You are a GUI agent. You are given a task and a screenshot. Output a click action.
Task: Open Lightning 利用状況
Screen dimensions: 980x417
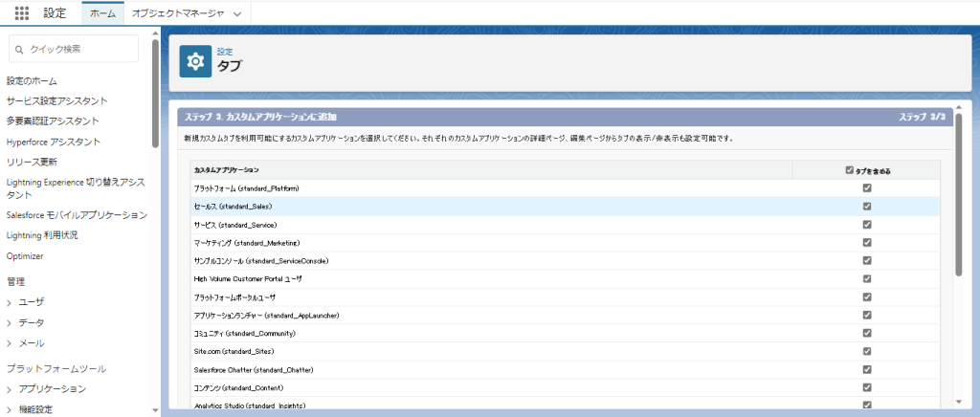click(42, 235)
